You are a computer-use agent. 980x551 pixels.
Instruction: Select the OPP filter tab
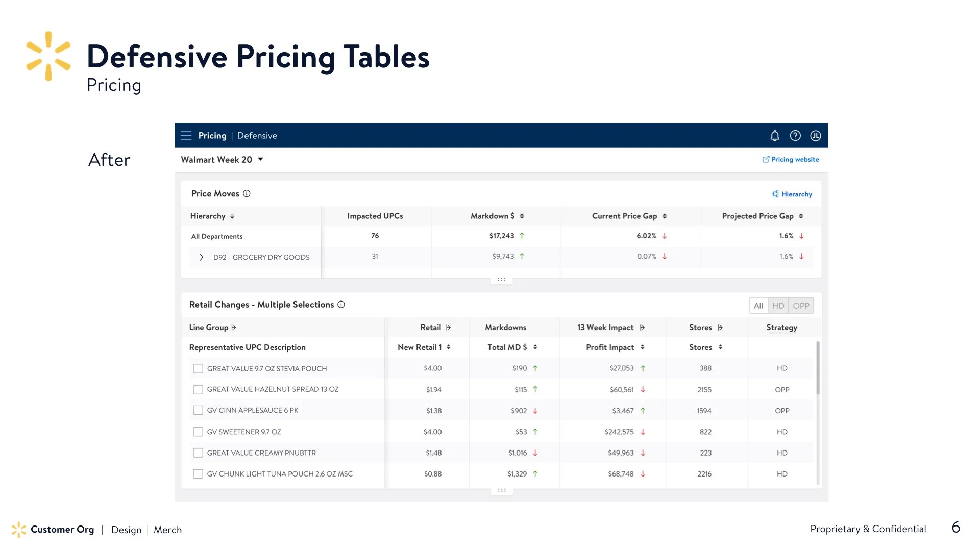pyautogui.click(x=801, y=306)
